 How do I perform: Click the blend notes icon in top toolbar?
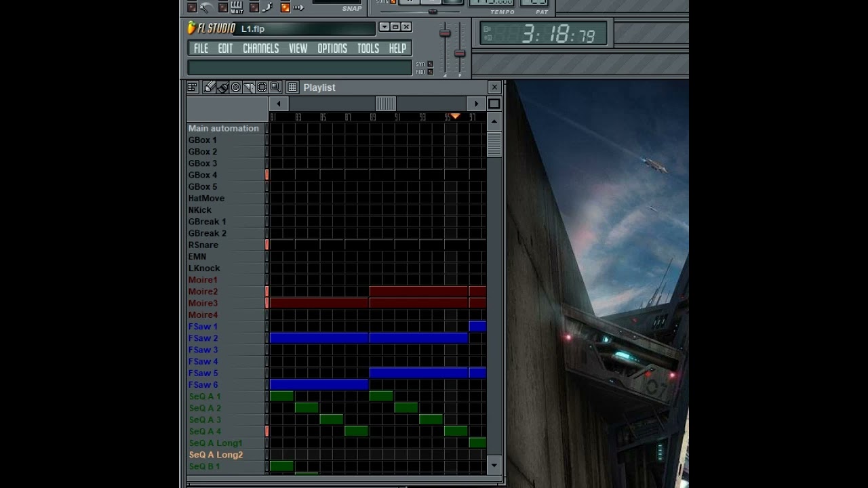pyautogui.click(x=267, y=7)
